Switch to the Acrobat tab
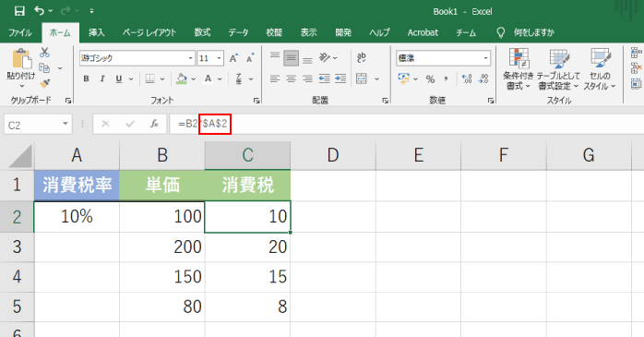This screenshot has width=644, height=337. pos(423,32)
